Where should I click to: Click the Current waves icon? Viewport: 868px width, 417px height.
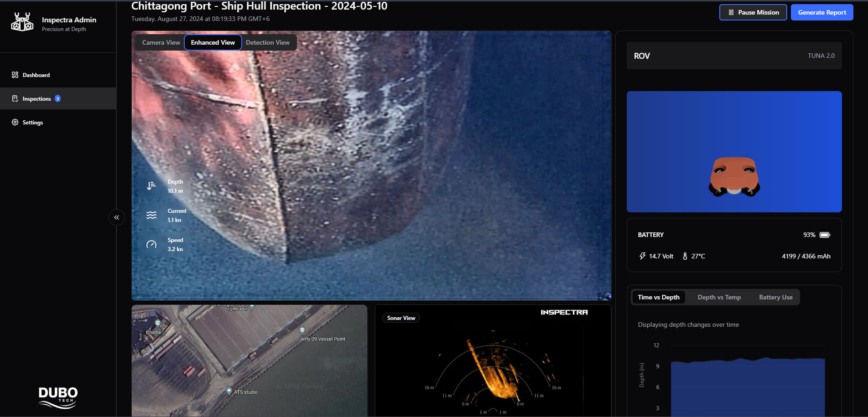click(x=151, y=215)
